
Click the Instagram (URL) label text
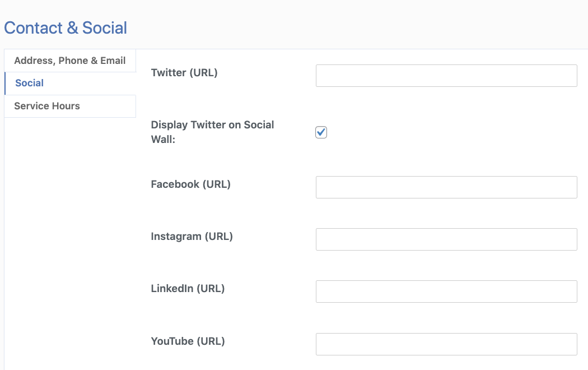pos(192,236)
